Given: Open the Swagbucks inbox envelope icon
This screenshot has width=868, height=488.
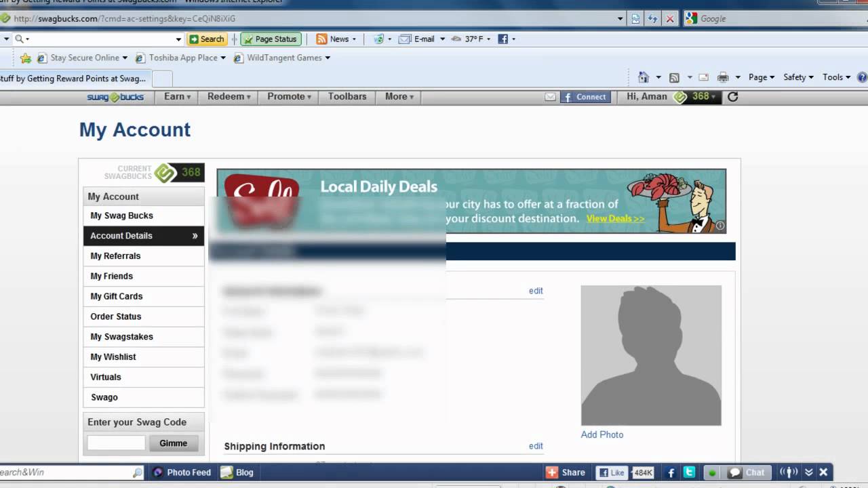Looking at the screenshot, I should point(551,97).
